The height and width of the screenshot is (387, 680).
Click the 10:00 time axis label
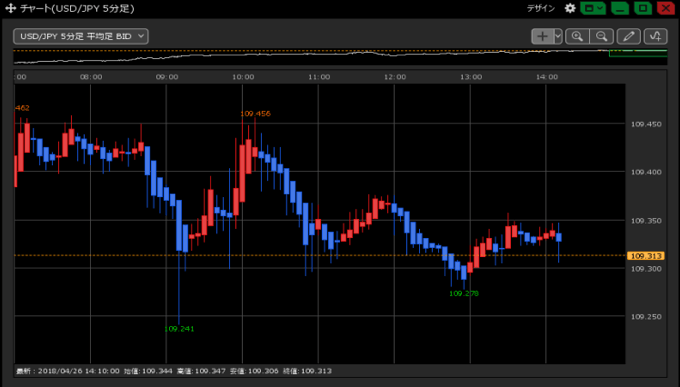pos(243,77)
